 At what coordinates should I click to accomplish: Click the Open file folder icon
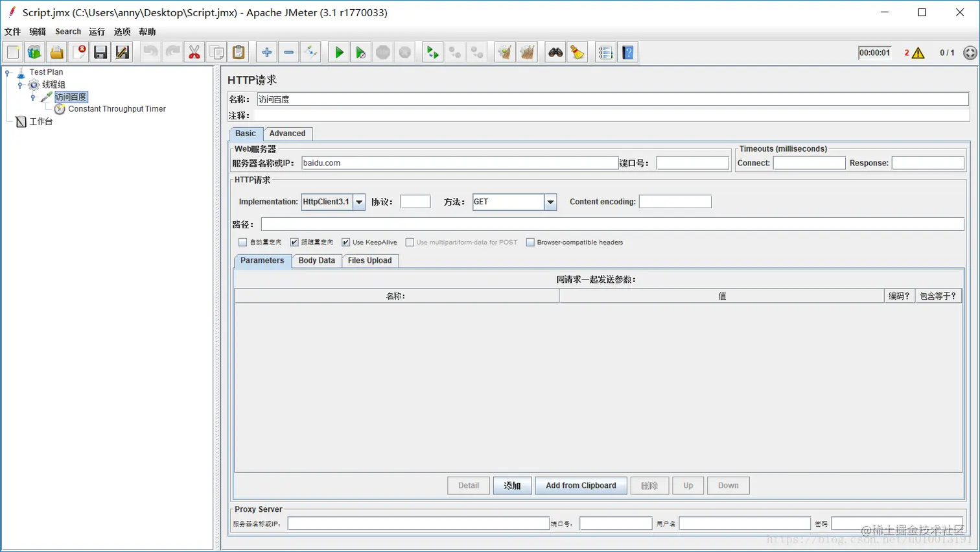[x=57, y=53]
